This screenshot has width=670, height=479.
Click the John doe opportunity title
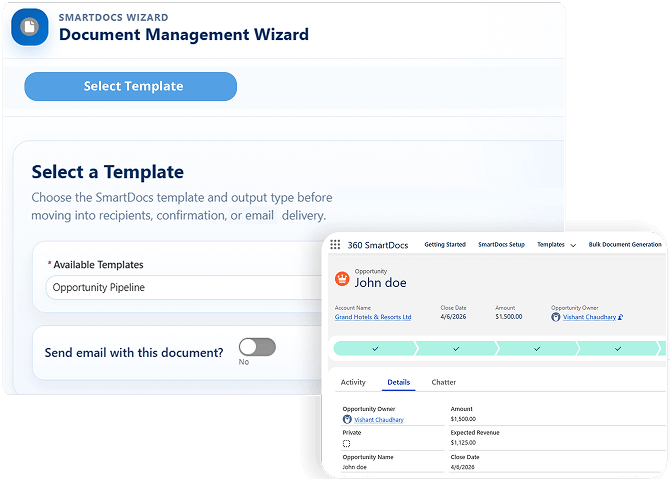(x=380, y=282)
